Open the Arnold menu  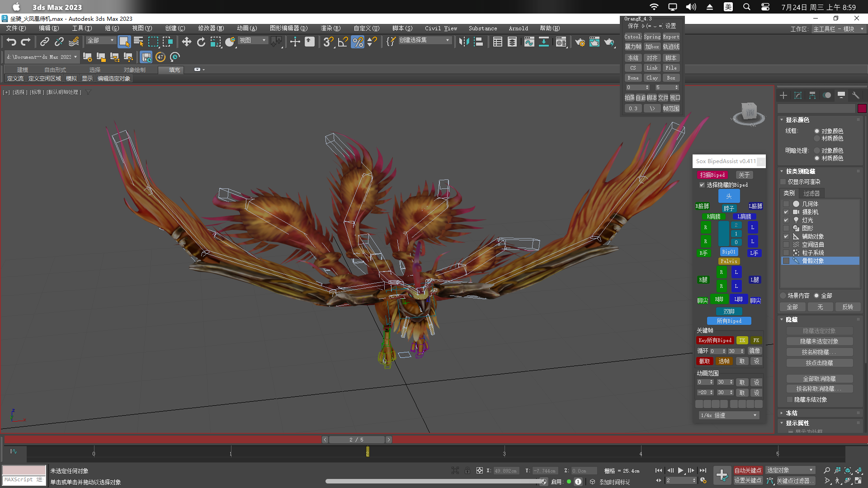tap(518, 28)
